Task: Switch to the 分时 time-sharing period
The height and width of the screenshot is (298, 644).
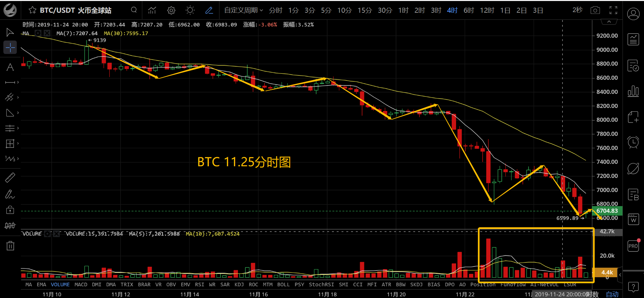Action: [x=276, y=10]
